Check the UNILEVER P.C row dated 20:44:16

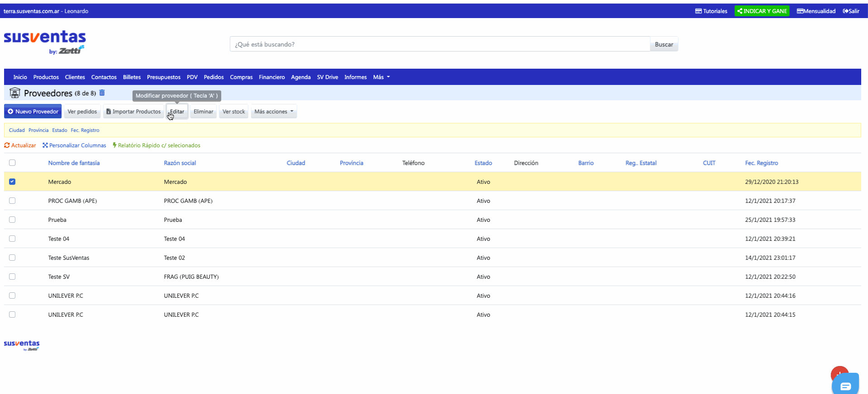point(12,295)
